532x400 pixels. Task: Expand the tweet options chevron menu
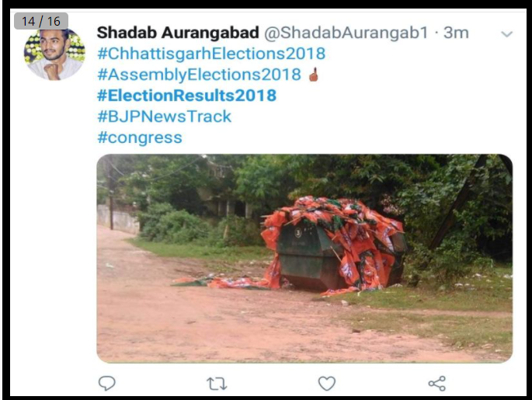coord(507,34)
